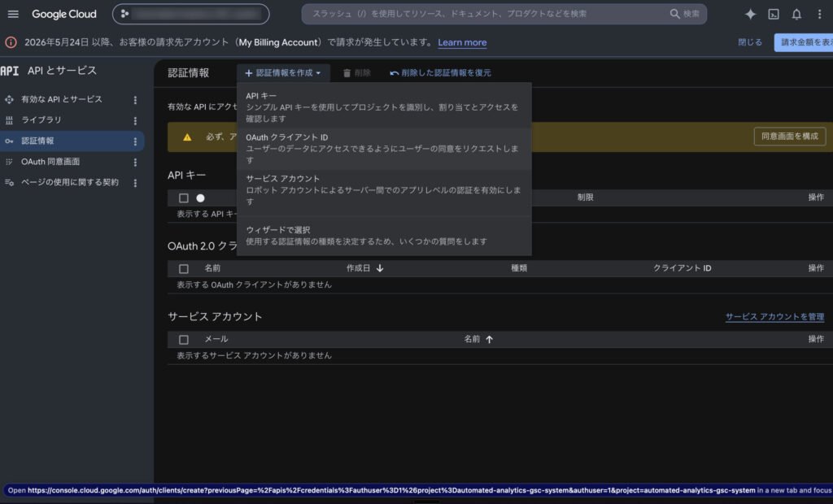Open the project selector

[190, 14]
